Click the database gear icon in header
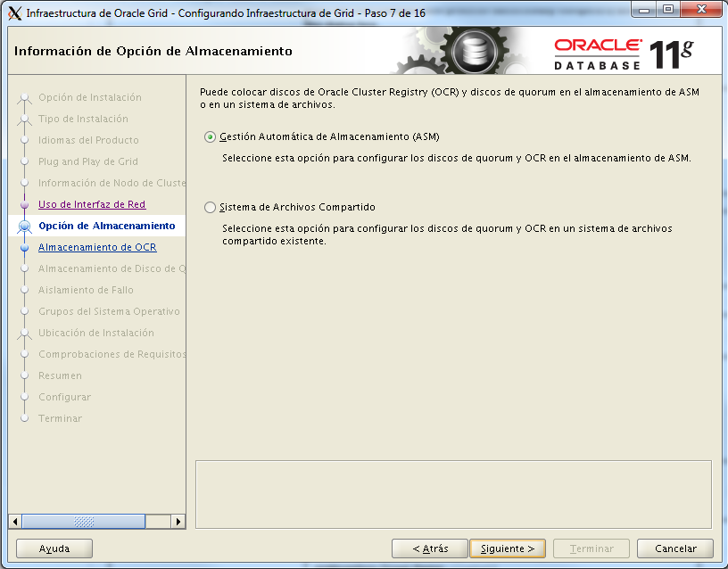The height and width of the screenshot is (569, 728). click(474, 51)
